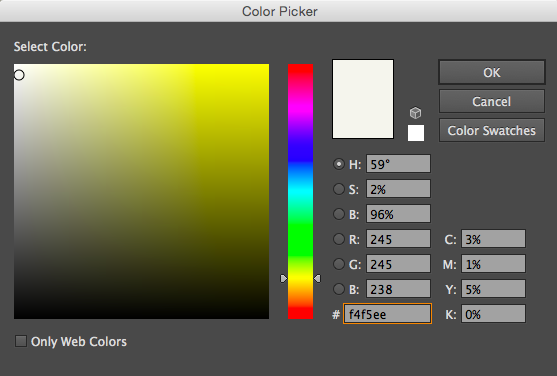Select the H hue radio button

pyautogui.click(x=339, y=164)
